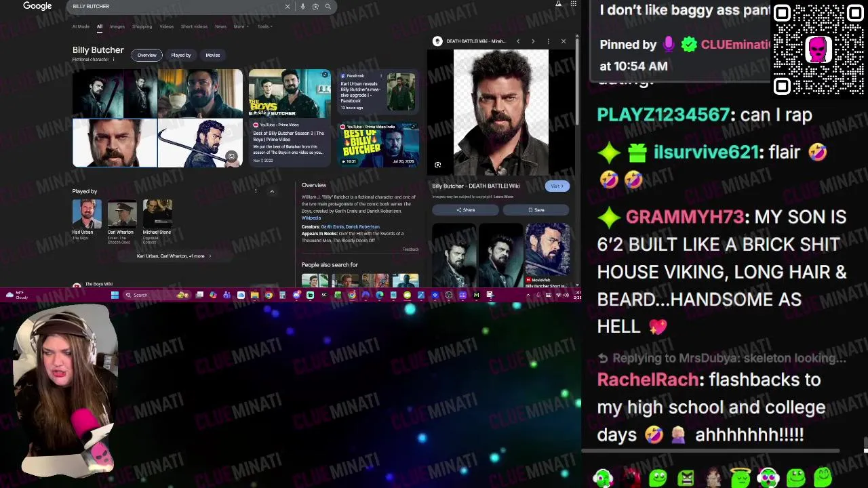Open File Explorer folder in taskbar

255,295
